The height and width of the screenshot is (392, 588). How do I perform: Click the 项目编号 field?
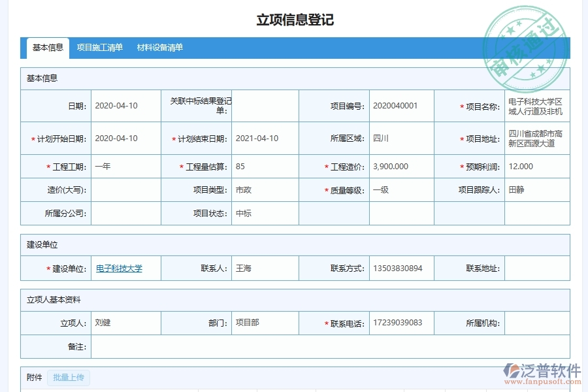point(400,106)
